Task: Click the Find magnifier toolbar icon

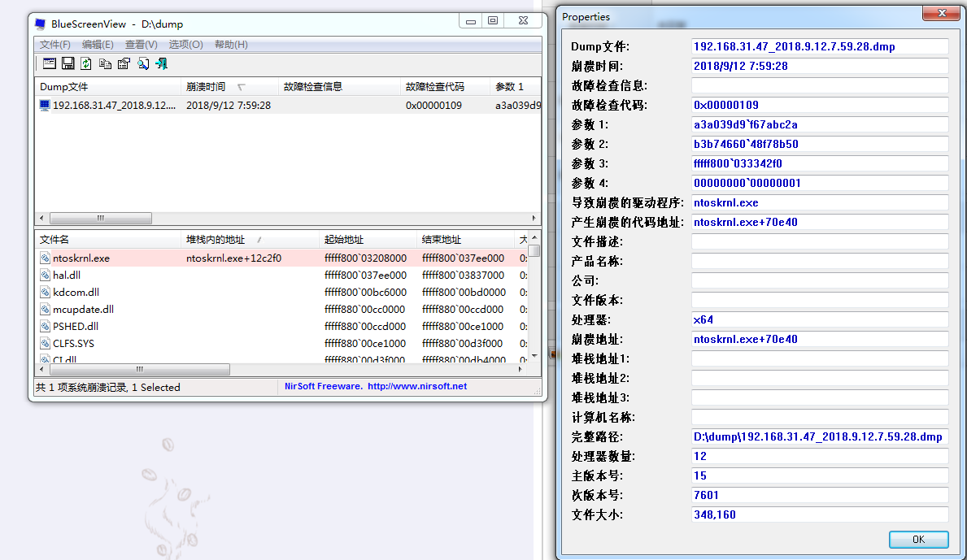Action: click(x=143, y=63)
